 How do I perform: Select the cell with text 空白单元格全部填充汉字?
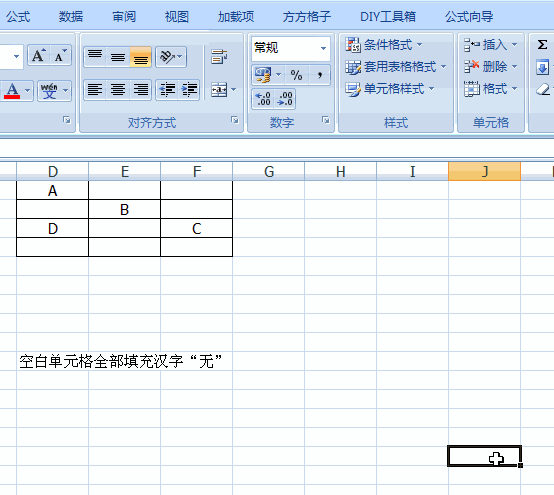click(53, 361)
